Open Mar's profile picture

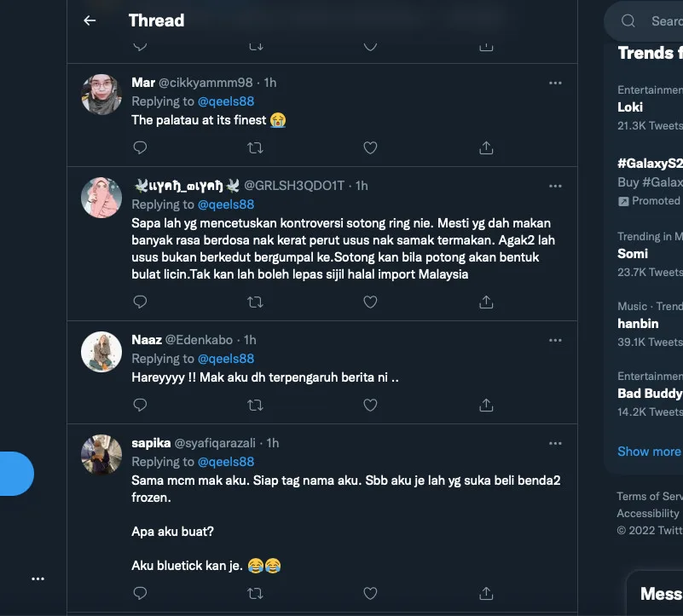pyautogui.click(x=101, y=94)
